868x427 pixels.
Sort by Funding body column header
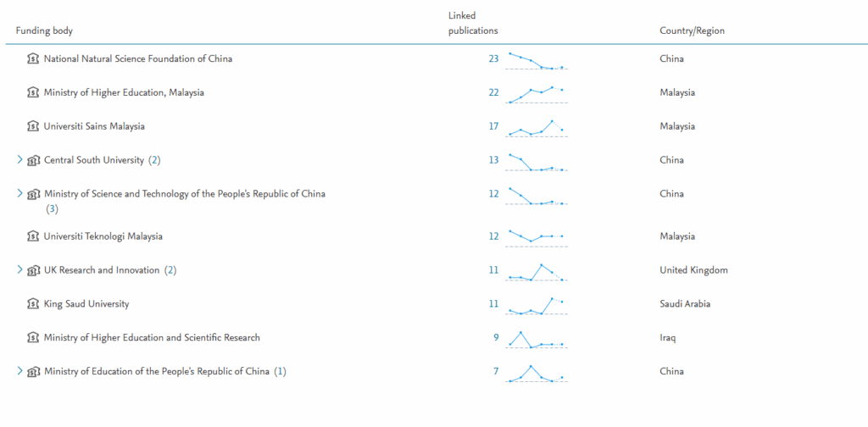coord(44,30)
